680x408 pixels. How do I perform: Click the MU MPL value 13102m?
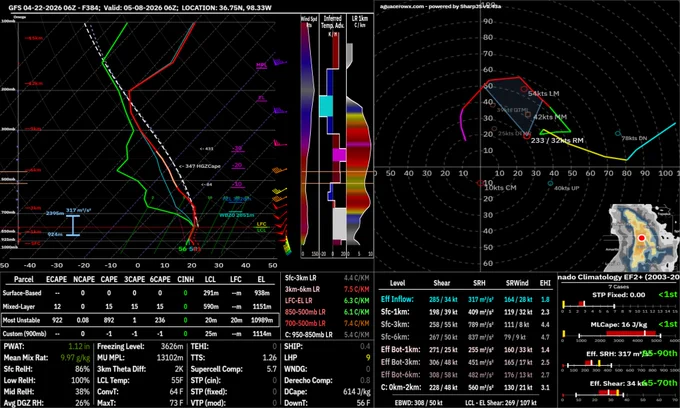coord(170,358)
